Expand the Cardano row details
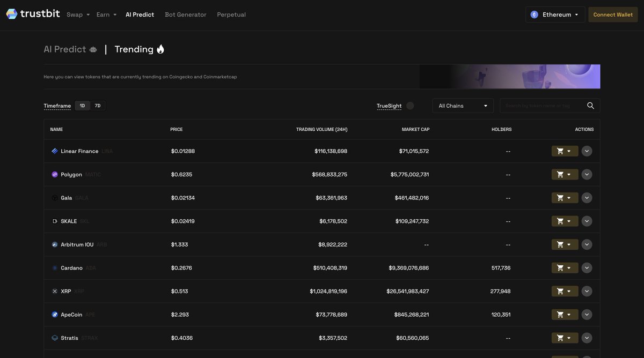Screen dimensions: 644x358 point(587,268)
